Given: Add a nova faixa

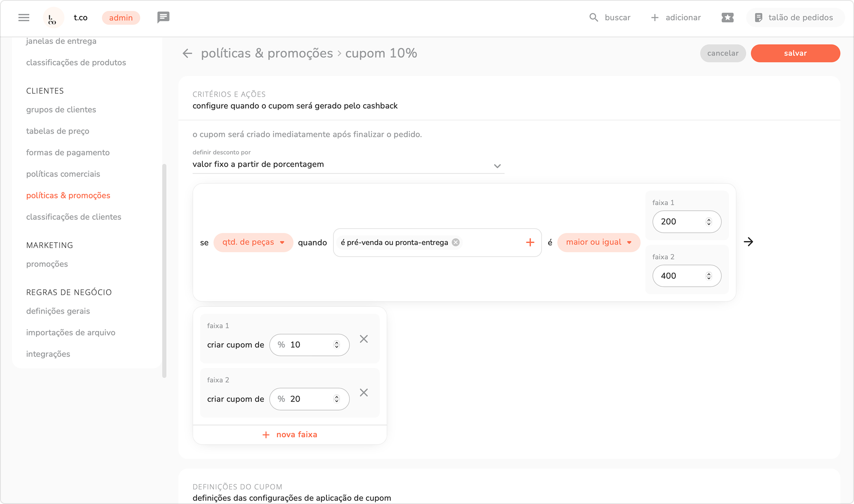Looking at the screenshot, I should pyautogui.click(x=290, y=434).
